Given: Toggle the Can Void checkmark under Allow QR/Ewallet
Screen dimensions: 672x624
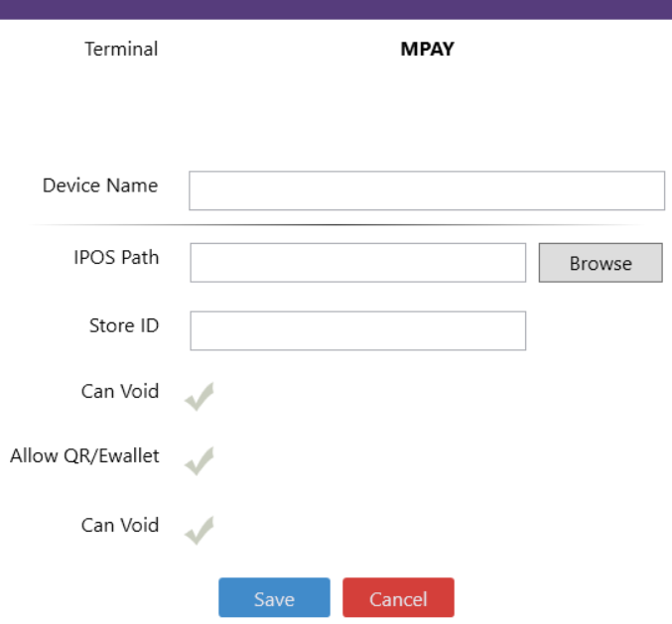Looking at the screenshot, I should click(x=200, y=530).
